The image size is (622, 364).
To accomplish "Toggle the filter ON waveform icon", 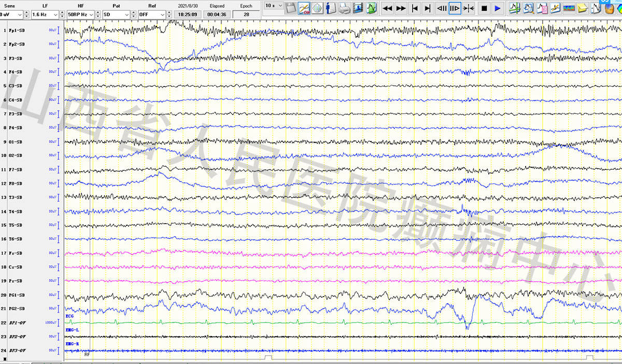I will click(304, 8).
